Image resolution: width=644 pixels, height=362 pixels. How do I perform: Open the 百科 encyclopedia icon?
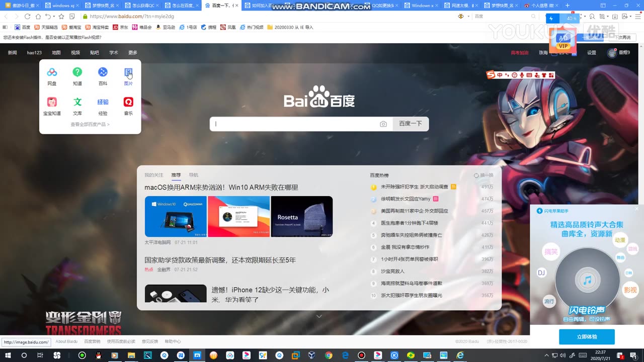coord(103,72)
